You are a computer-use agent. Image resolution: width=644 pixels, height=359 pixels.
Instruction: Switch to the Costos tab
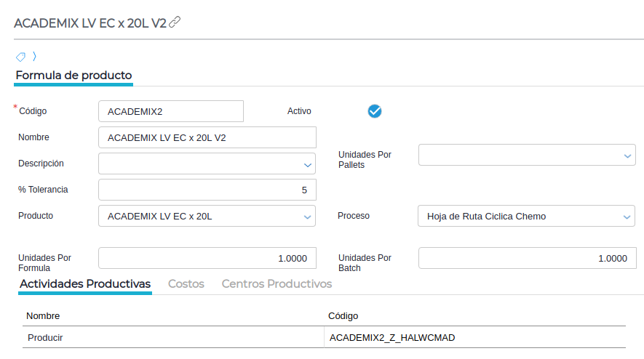[186, 283]
